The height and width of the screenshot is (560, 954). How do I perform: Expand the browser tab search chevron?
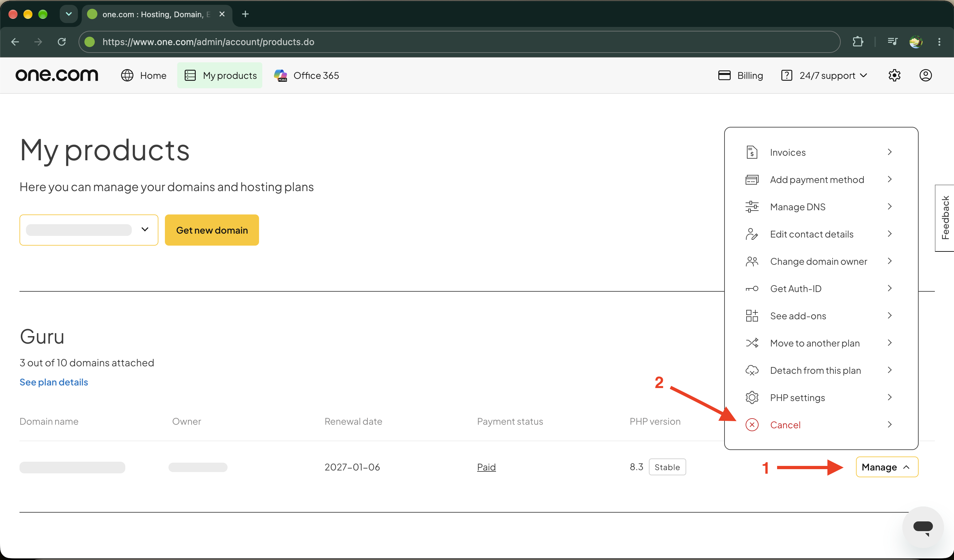click(68, 14)
